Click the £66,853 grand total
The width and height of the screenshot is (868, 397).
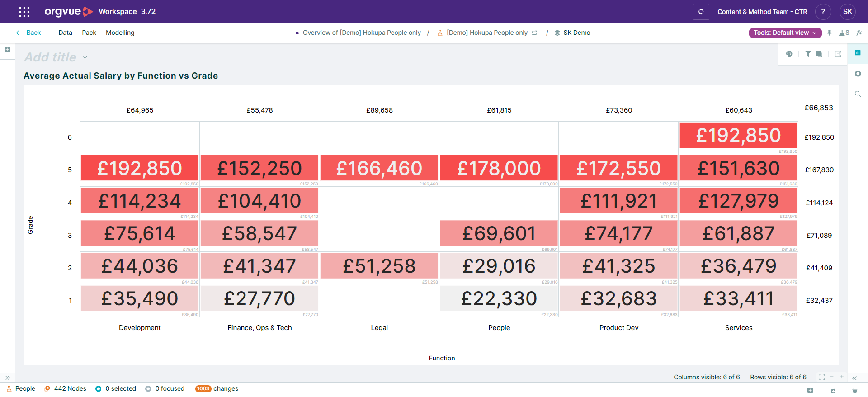pyautogui.click(x=819, y=108)
